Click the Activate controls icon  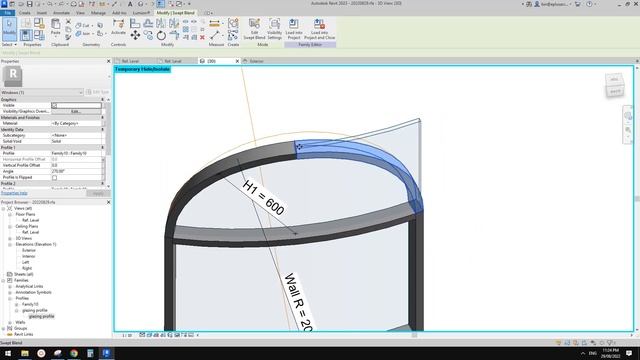click(118, 27)
